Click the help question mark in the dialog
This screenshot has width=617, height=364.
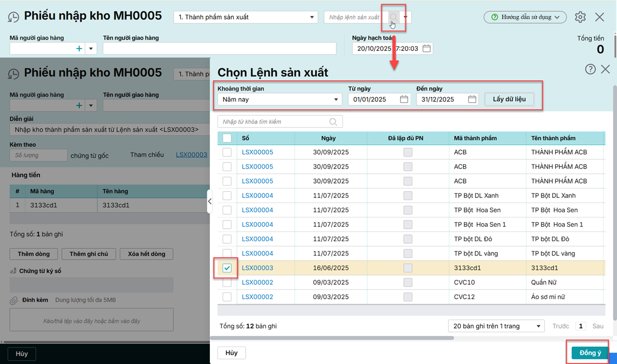[590, 69]
